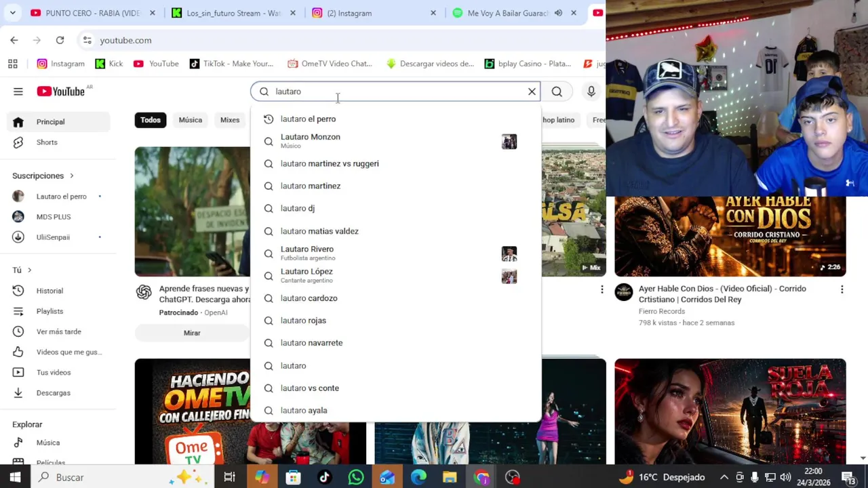Choose suggestion 'lautaro matias valdez'
This screenshot has width=868, height=488.
396,231
